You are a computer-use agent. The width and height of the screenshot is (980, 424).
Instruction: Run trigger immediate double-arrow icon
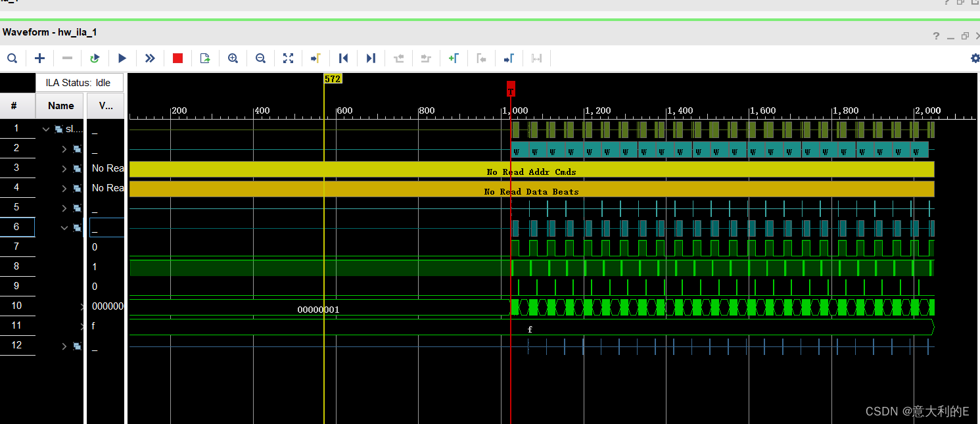click(x=150, y=59)
